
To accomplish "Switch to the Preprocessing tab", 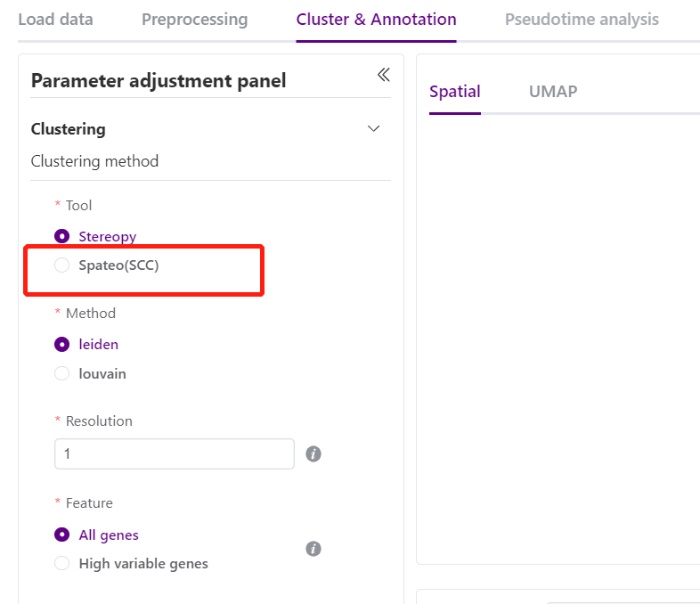I will (194, 20).
